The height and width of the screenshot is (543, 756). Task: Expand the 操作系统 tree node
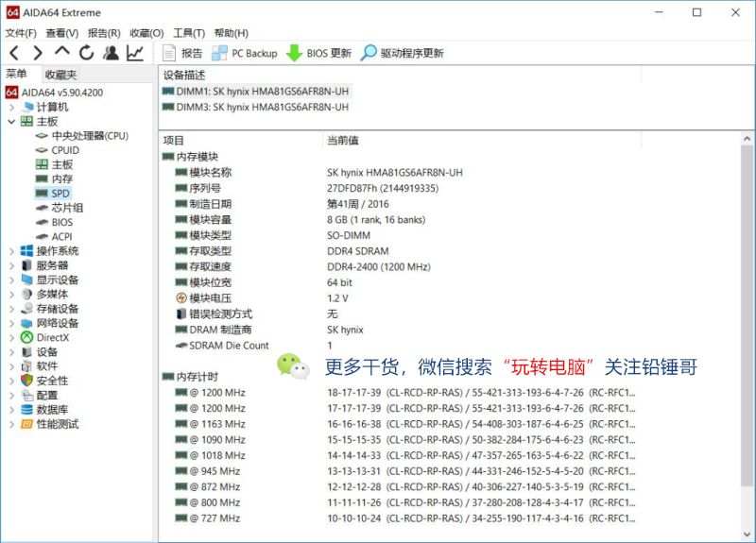(11, 251)
